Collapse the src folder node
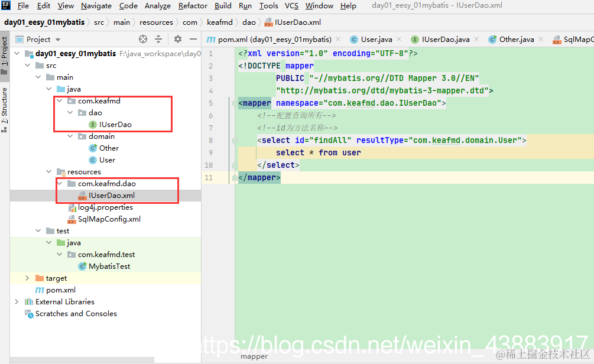 [28, 65]
